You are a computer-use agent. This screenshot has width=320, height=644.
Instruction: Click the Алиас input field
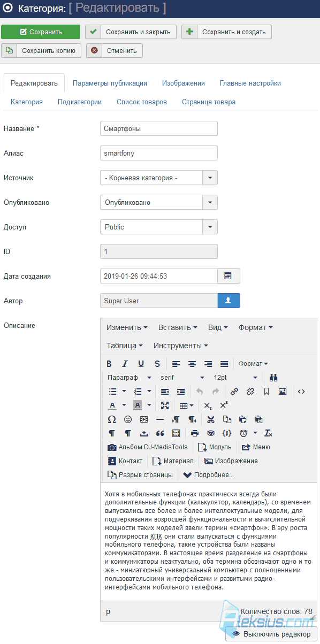(x=159, y=153)
